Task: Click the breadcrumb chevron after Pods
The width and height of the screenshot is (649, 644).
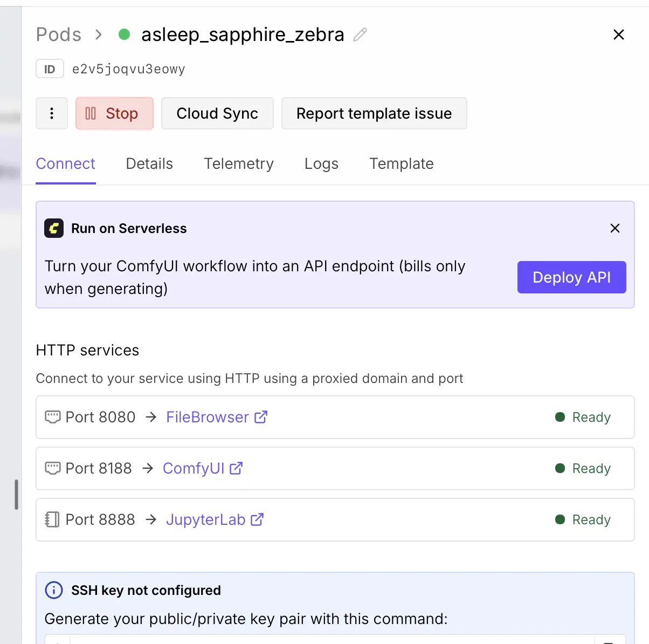Action: [98, 35]
